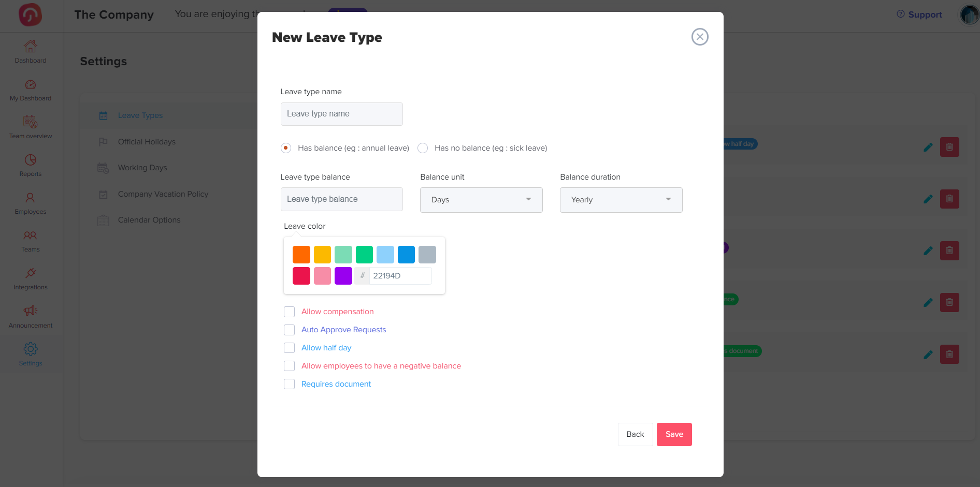Click the first pencil edit icon
The width and height of the screenshot is (980, 487).
(x=928, y=147)
